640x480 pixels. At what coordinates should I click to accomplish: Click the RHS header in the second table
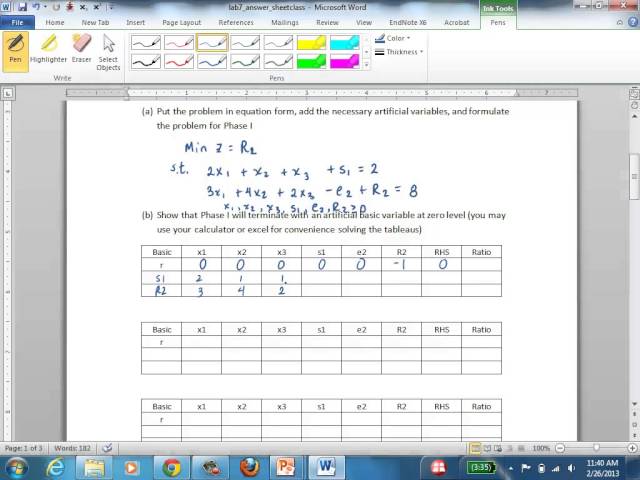441,329
